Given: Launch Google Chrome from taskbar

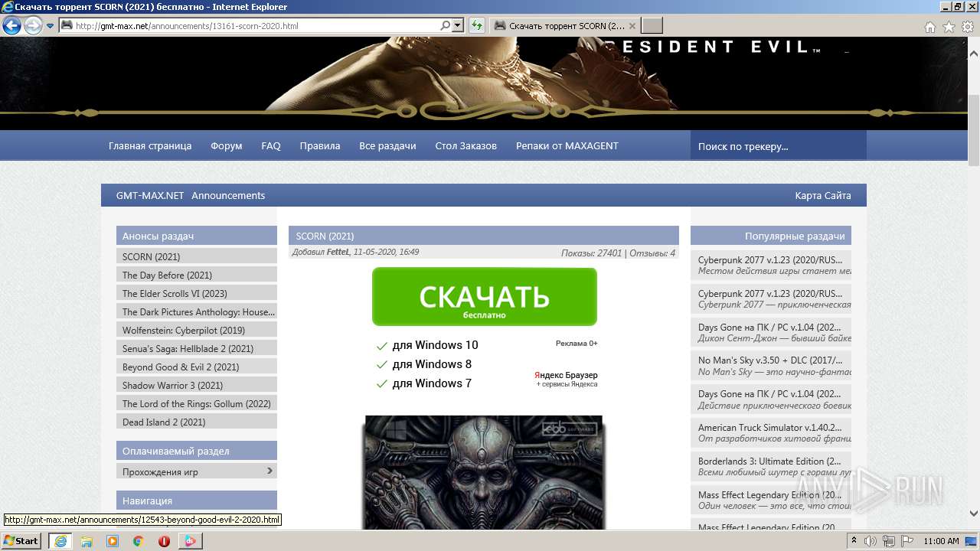Looking at the screenshot, I should pyautogui.click(x=139, y=541).
